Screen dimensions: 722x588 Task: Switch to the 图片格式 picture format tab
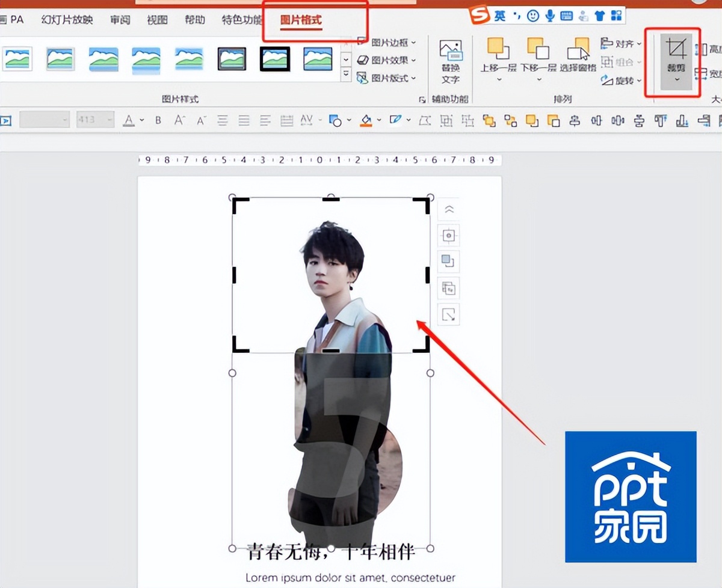pos(301,20)
